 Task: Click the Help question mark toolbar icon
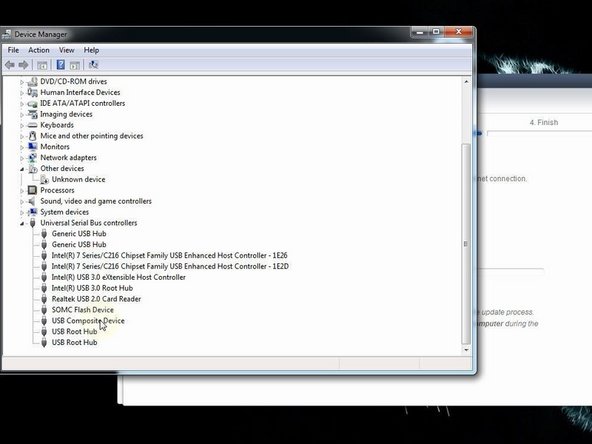tap(60, 65)
